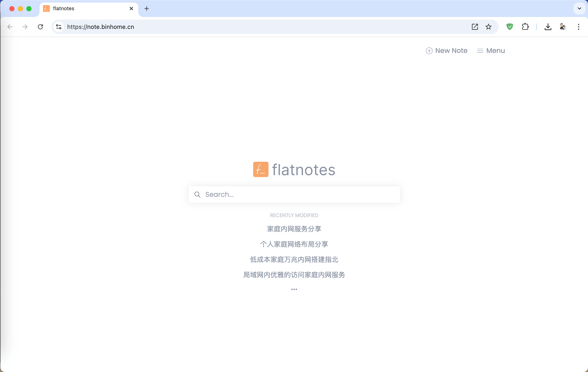Open the Downloads icon in toolbar
Viewport: 588px width, 372px height.
pyautogui.click(x=548, y=27)
